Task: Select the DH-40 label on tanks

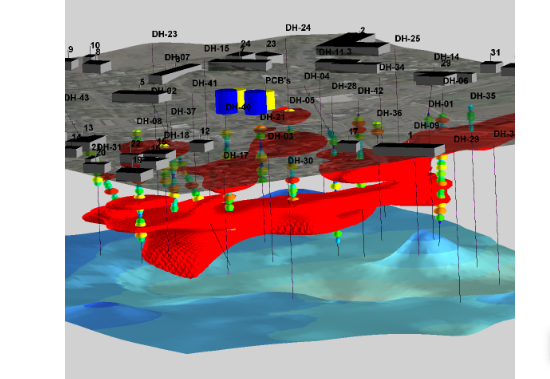Action: [x=238, y=107]
